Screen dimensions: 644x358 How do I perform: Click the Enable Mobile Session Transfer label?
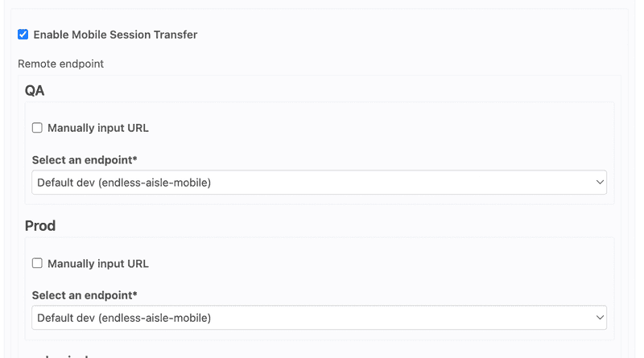click(x=115, y=35)
